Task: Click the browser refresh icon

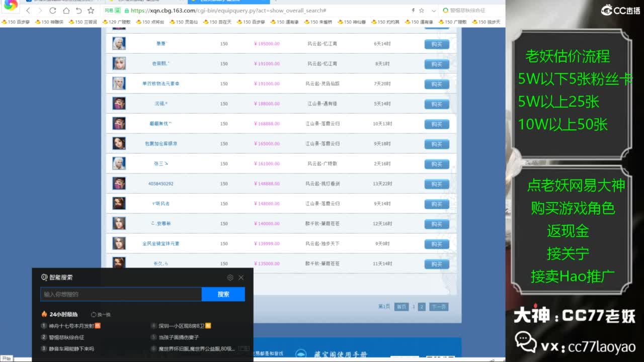Action: coord(53,11)
